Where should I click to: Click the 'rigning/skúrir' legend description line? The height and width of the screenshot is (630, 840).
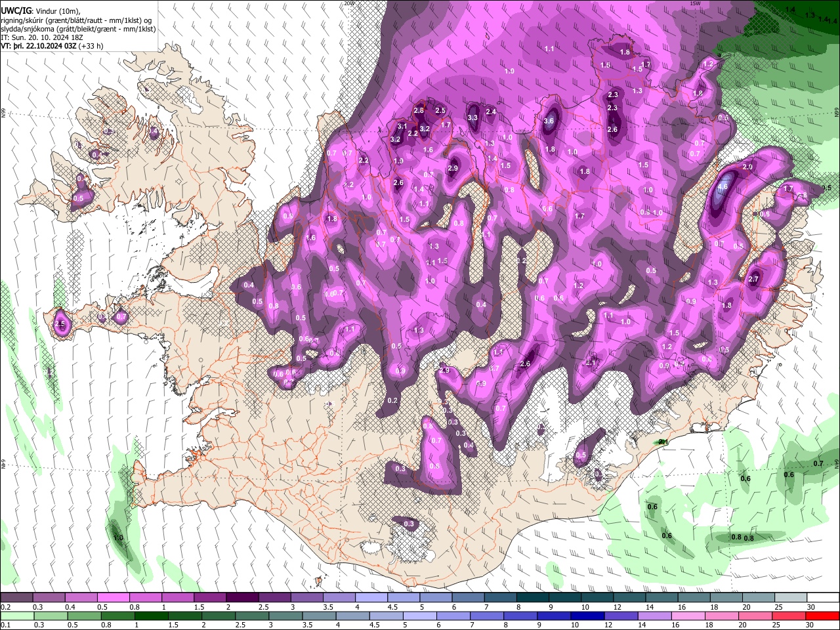tap(76, 20)
